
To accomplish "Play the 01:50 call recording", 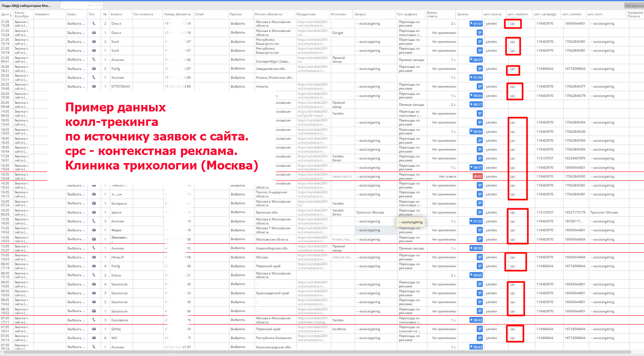I will [476, 77].
